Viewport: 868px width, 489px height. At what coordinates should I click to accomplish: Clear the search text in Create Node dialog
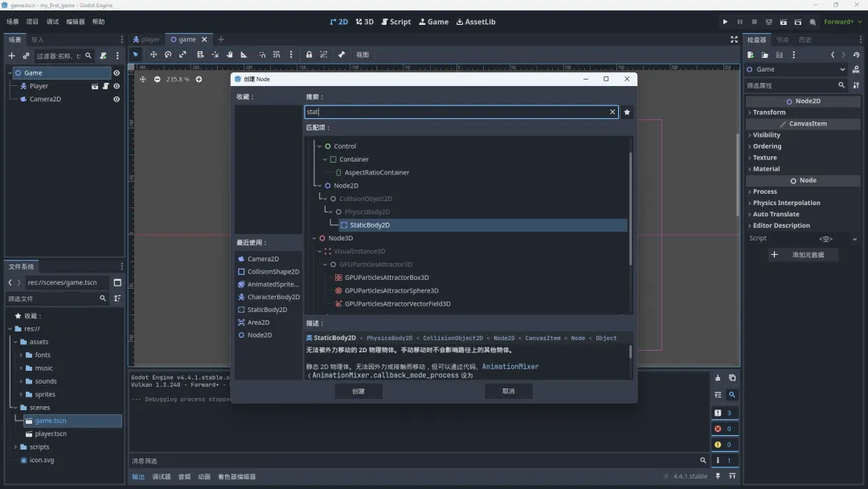(612, 112)
